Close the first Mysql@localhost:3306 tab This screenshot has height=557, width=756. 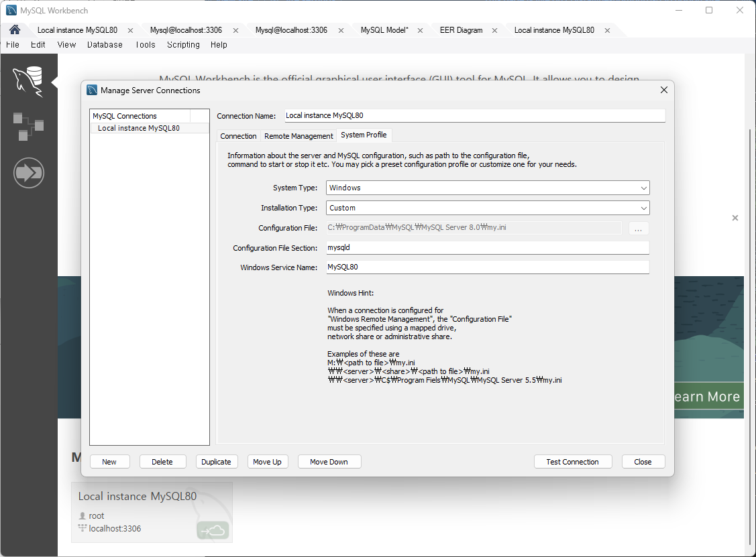point(235,30)
